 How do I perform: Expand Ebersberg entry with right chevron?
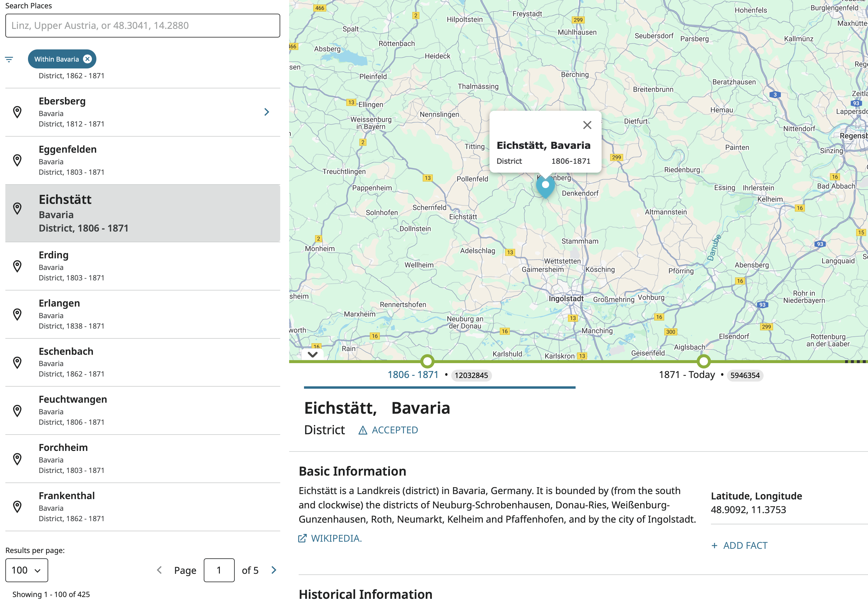(267, 112)
